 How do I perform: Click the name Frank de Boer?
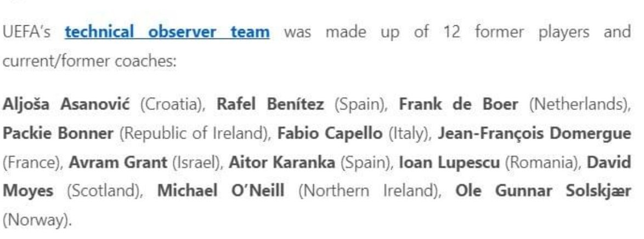(x=459, y=104)
